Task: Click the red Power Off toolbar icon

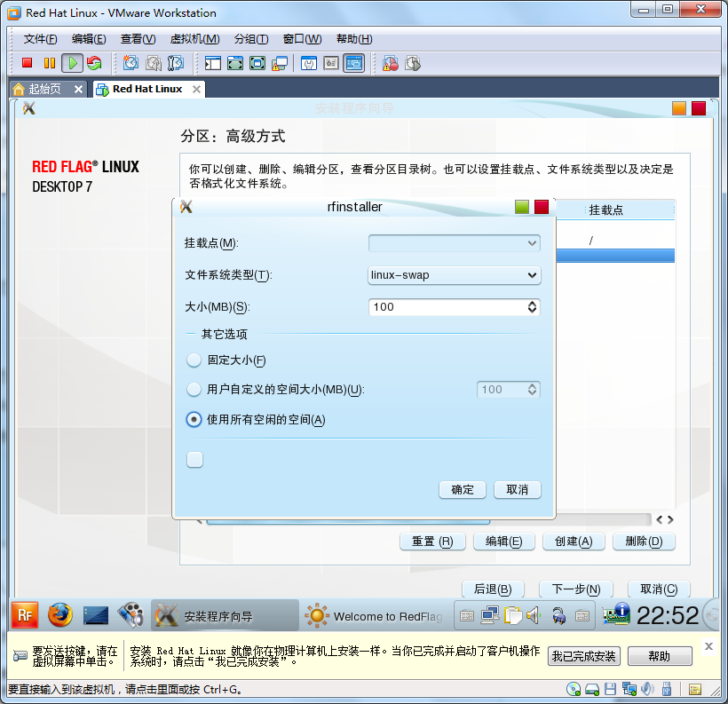Action: point(27,63)
